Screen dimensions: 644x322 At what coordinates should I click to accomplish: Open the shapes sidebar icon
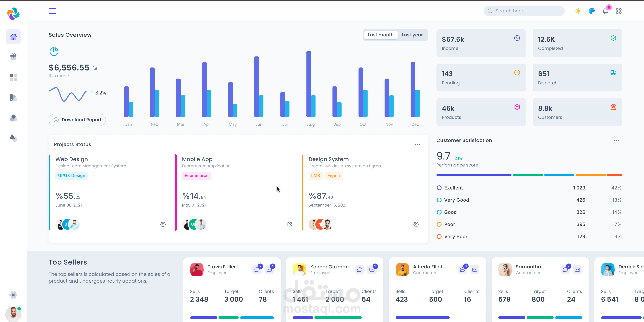tap(13, 138)
